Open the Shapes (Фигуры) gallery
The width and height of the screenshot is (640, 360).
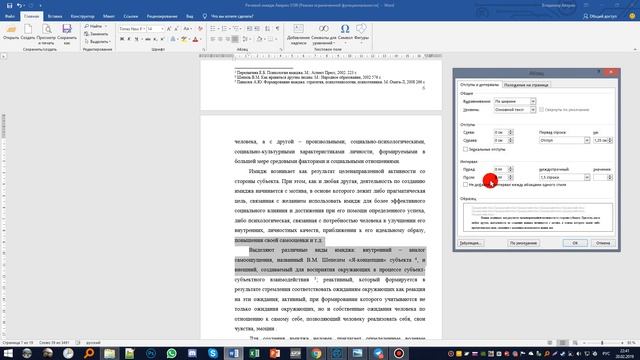tap(361, 33)
